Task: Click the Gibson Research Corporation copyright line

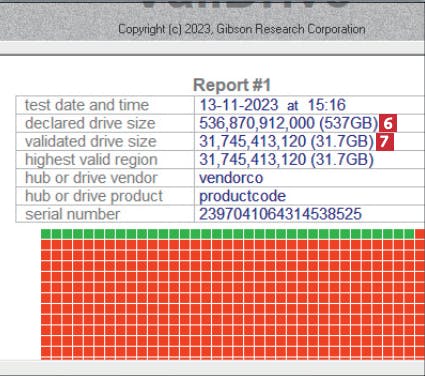Action: pos(242,29)
